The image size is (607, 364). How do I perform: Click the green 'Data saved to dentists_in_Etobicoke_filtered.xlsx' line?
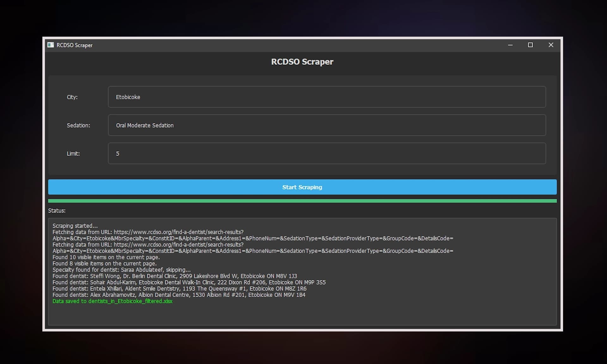click(x=113, y=301)
